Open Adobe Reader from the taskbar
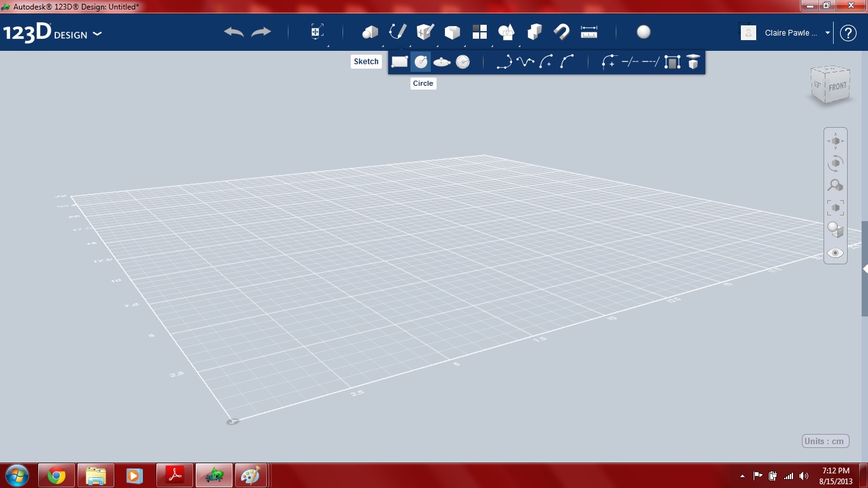The height and width of the screenshot is (488, 868). pyautogui.click(x=175, y=475)
